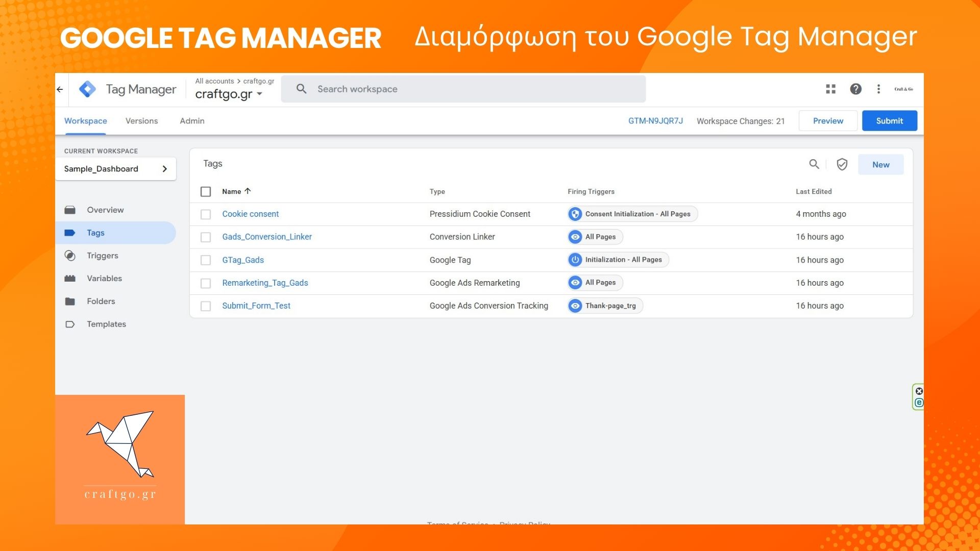Image resolution: width=980 pixels, height=551 pixels.
Task: Tick the Cookie consent row checkbox
Action: pyautogui.click(x=206, y=214)
